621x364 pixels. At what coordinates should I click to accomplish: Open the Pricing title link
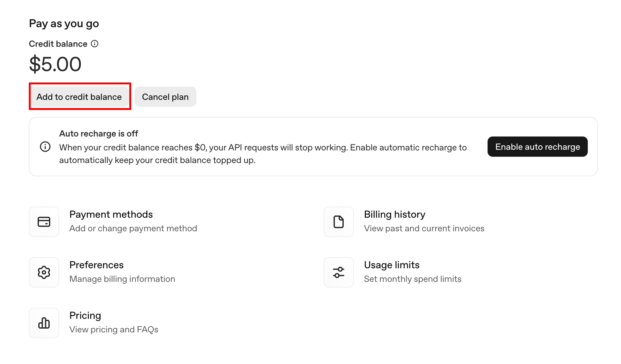(x=85, y=316)
